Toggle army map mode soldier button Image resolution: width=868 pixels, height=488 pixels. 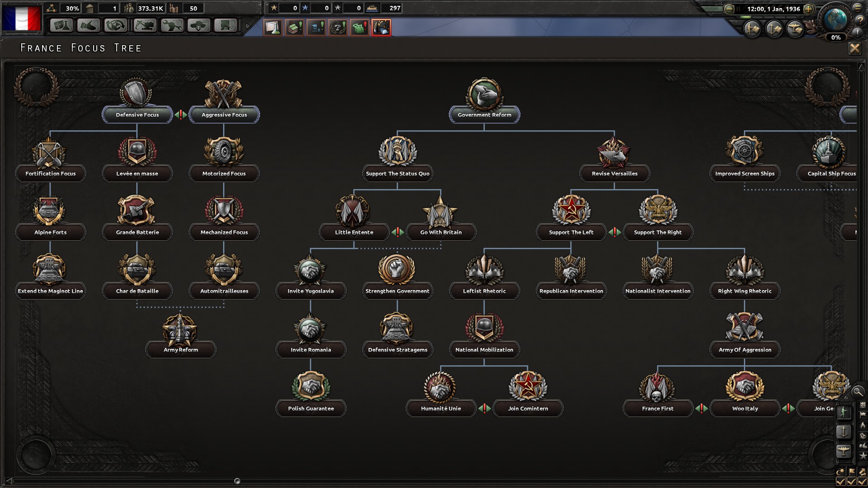coord(844,412)
